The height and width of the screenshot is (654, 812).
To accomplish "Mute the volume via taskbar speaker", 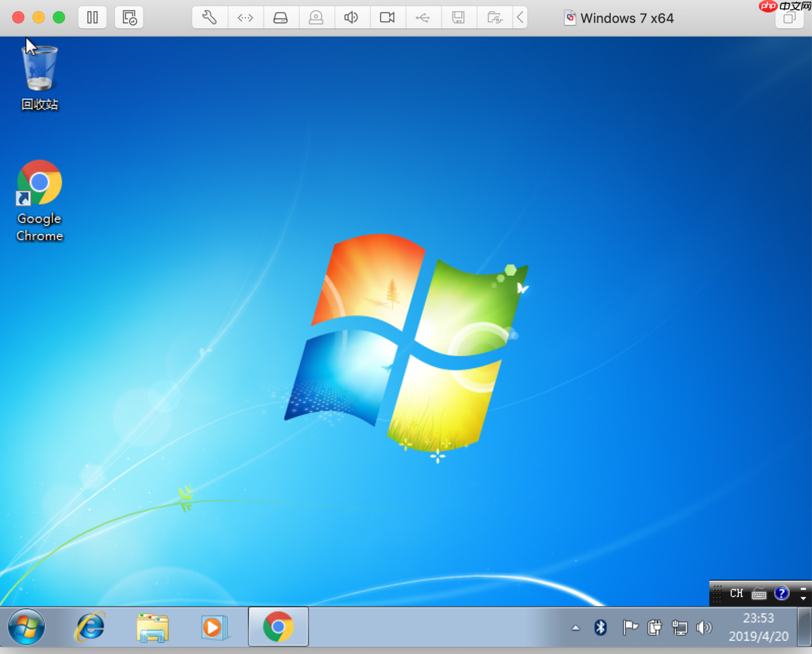I will pos(705,627).
